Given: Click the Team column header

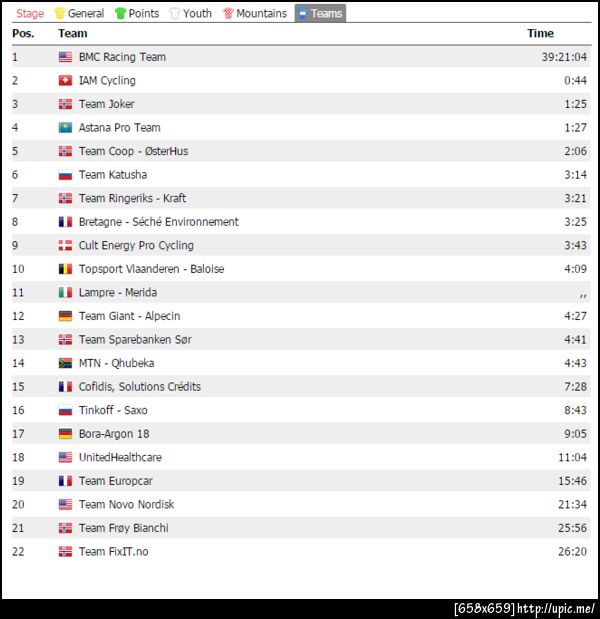Looking at the screenshot, I should [73, 34].
